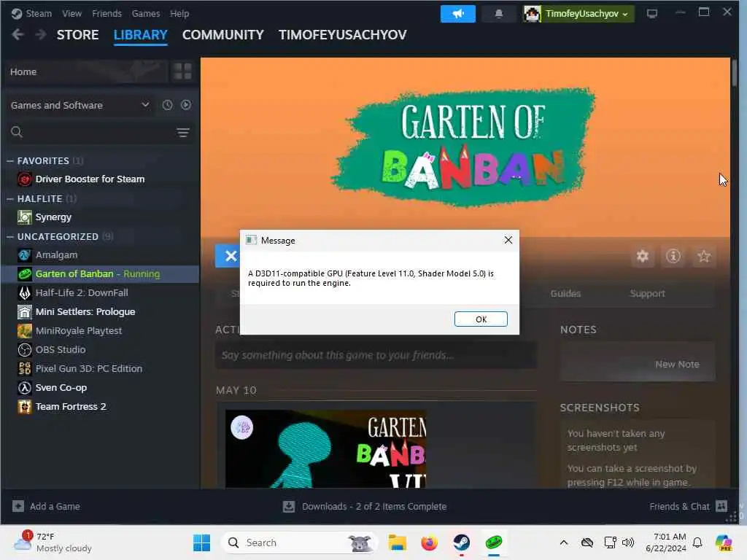The image size is (747, 560).
Task: Open the COMMUNITY tab
Action: coord(223,35)
